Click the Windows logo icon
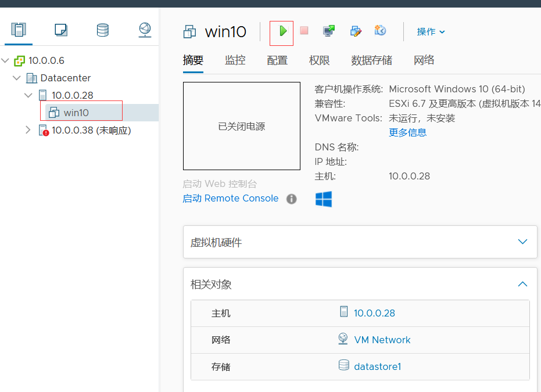 coord(324,199)
